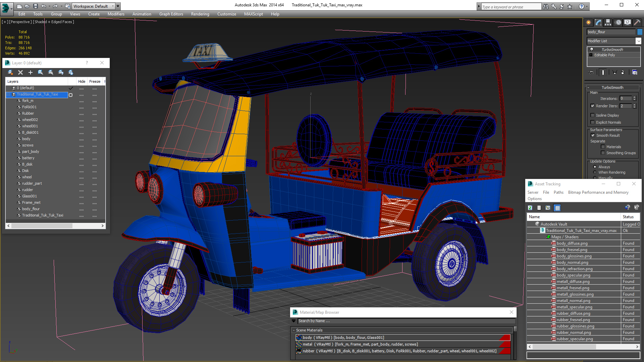Click Refresh icon in Asset Tracking
644x362 pixels.
click(x=530, y=208)
